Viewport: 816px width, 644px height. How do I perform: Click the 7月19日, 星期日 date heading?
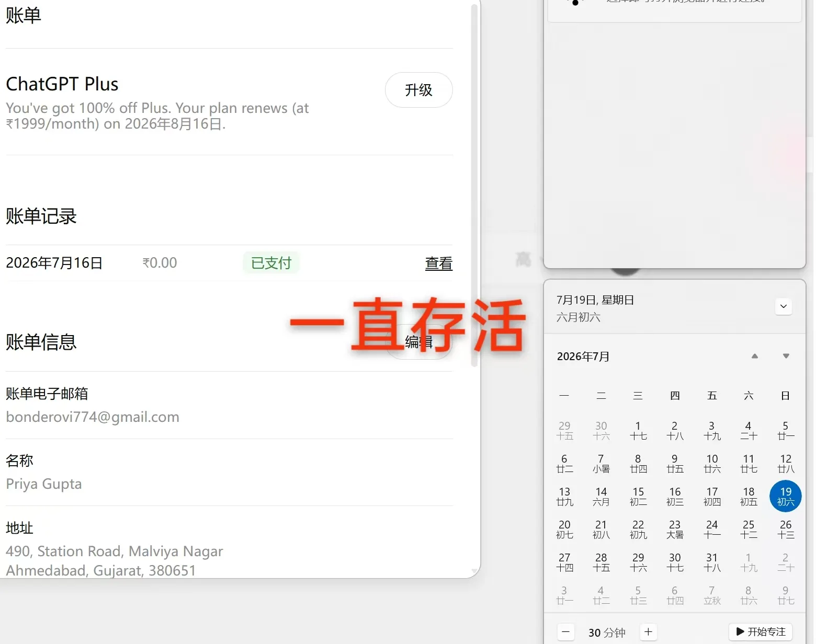[595, 300]
